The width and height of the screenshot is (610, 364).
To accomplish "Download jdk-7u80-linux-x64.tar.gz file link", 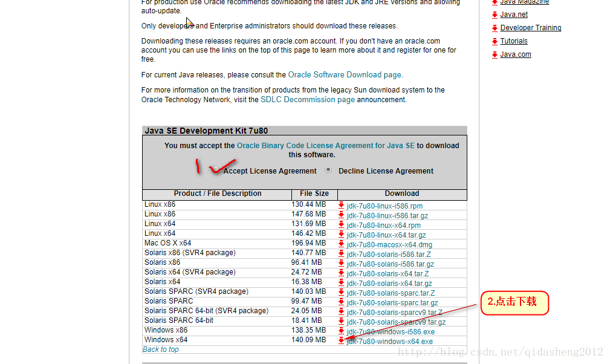I will (x=386, y=235).
